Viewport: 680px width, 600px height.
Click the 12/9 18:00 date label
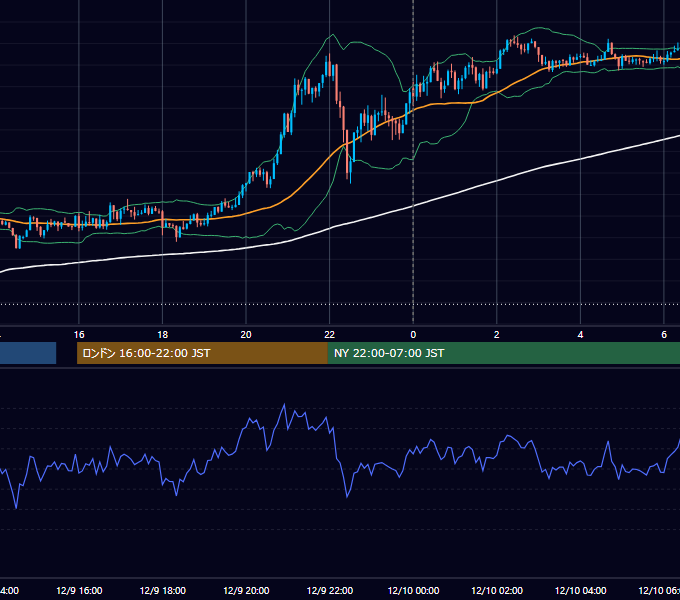[163, 590]
